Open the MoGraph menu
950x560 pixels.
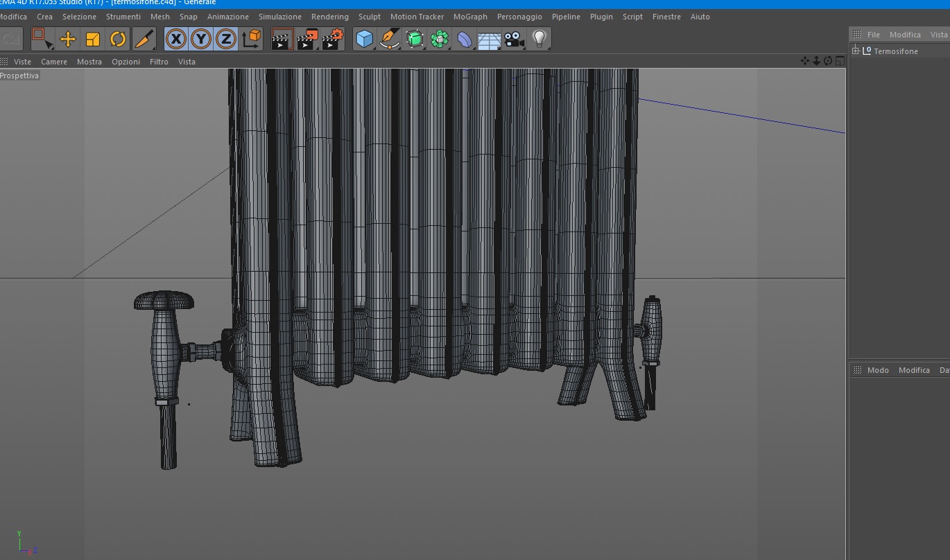tap(470, 17)
